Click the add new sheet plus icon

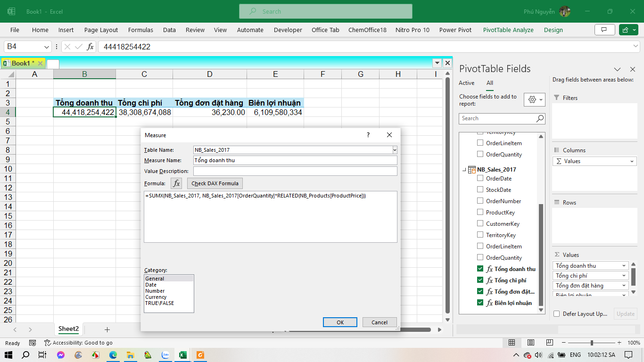click(x=107, y=329)
